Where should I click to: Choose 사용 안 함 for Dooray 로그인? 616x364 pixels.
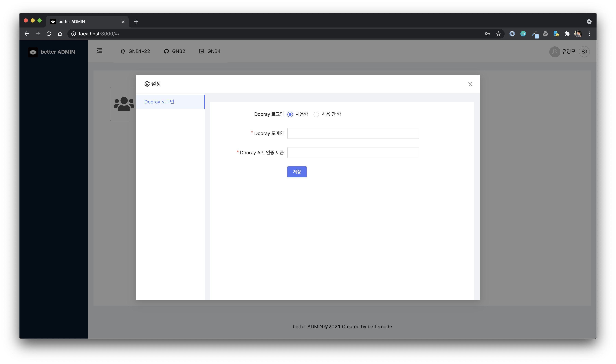point(316,114)
